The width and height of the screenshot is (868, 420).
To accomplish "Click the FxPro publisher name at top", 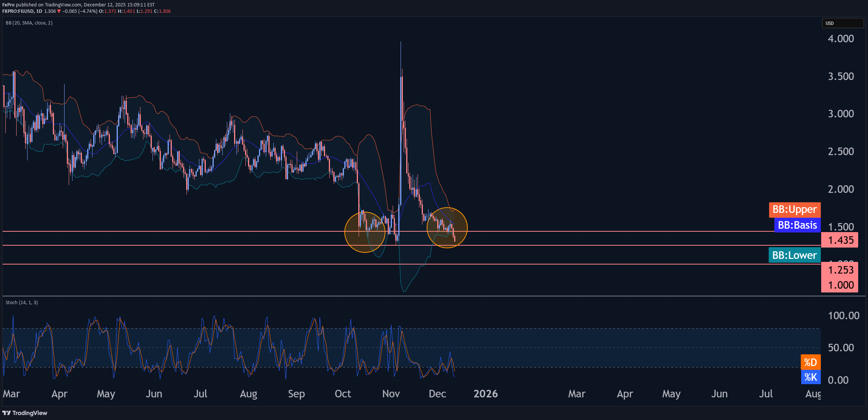I will pyautogui.click(x=8, y=5).
